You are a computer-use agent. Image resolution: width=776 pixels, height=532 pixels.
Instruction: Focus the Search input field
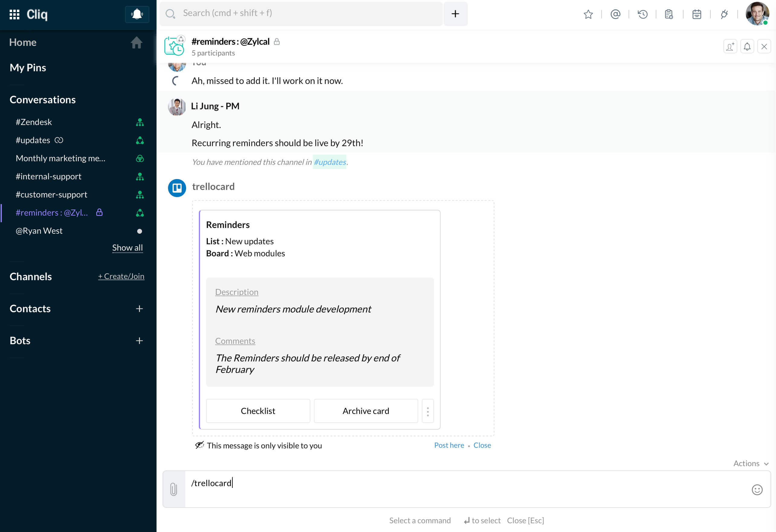click(301, 14)
